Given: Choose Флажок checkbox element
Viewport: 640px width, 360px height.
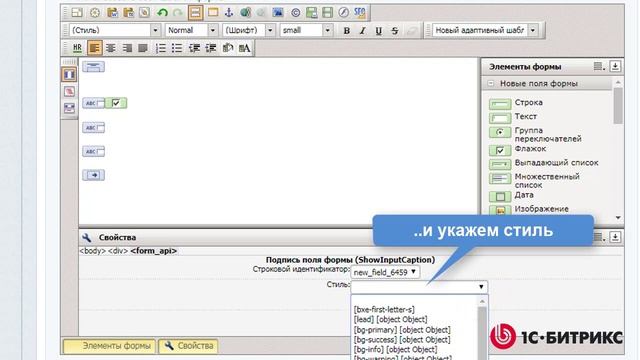Looking at the screenshot, I should (x=518, y=150).
